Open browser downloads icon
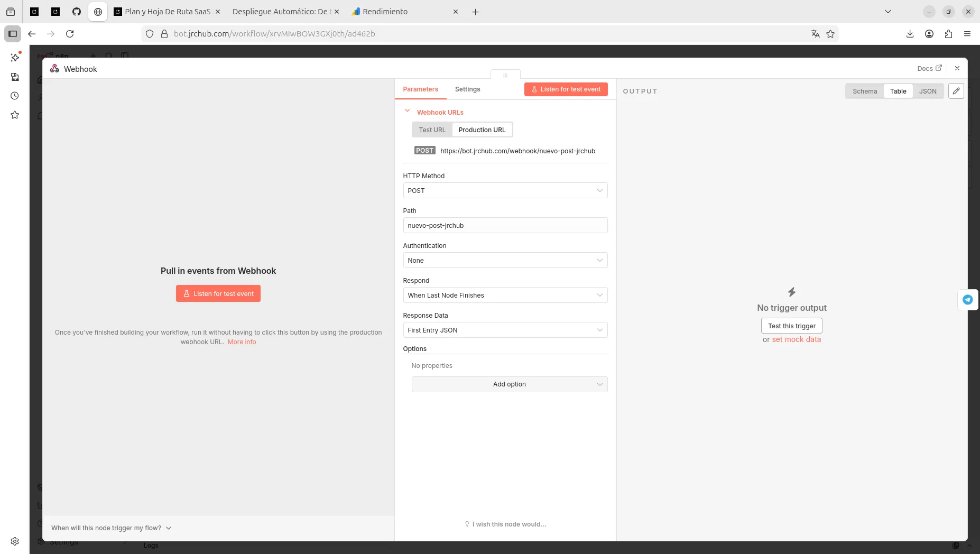 (x=910, y=34)
